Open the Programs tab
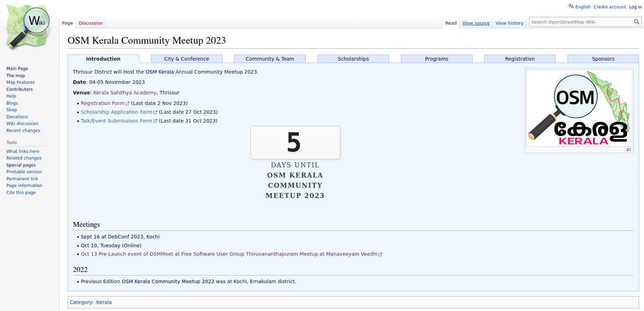Image resolution: width=644 pixels, height=311 pixels. coord(436,59)
